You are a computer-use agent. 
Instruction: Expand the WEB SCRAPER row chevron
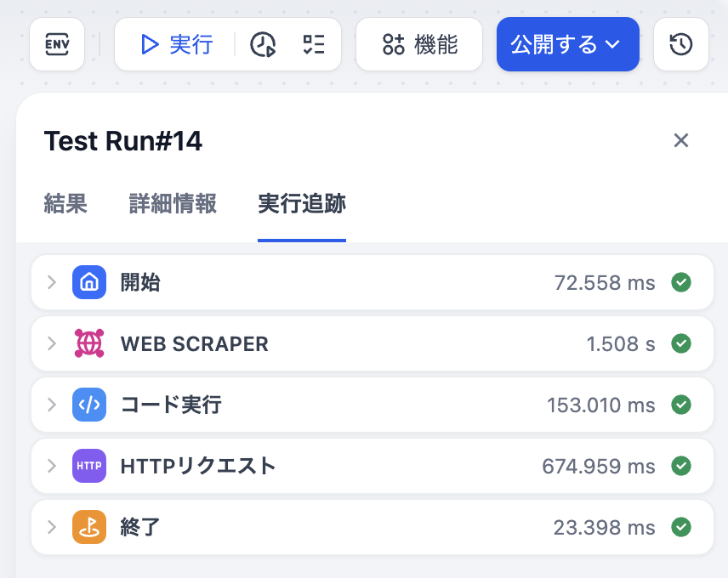click(x=52, y=343)
